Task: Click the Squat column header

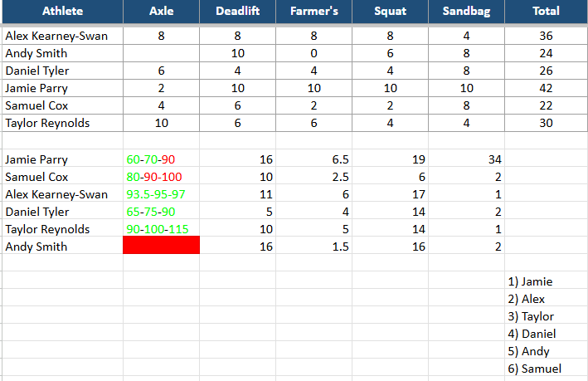Action: click(390, 12)
